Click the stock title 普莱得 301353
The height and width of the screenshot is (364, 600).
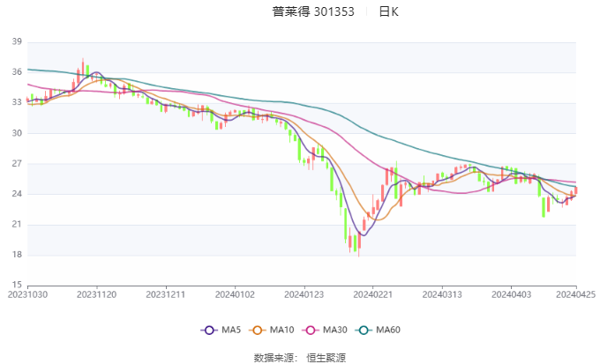[313, 11]
